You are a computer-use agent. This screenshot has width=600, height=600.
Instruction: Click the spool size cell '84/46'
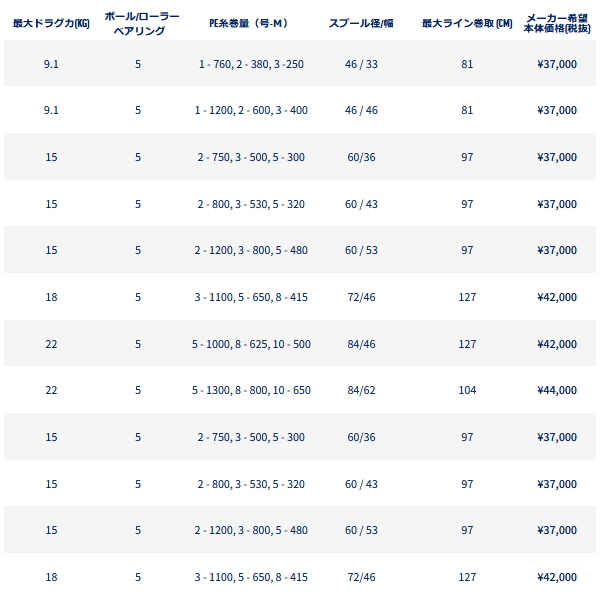coord(360,344)
